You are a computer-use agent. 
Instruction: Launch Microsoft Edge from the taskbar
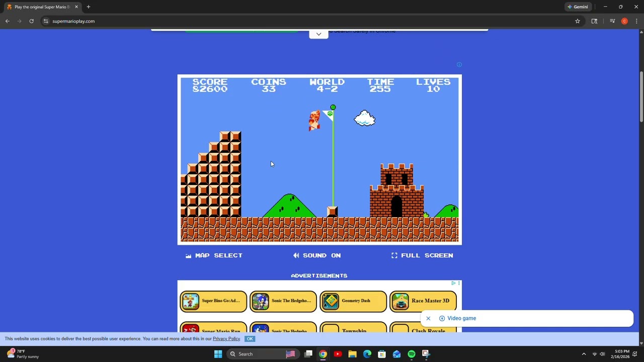367,354
